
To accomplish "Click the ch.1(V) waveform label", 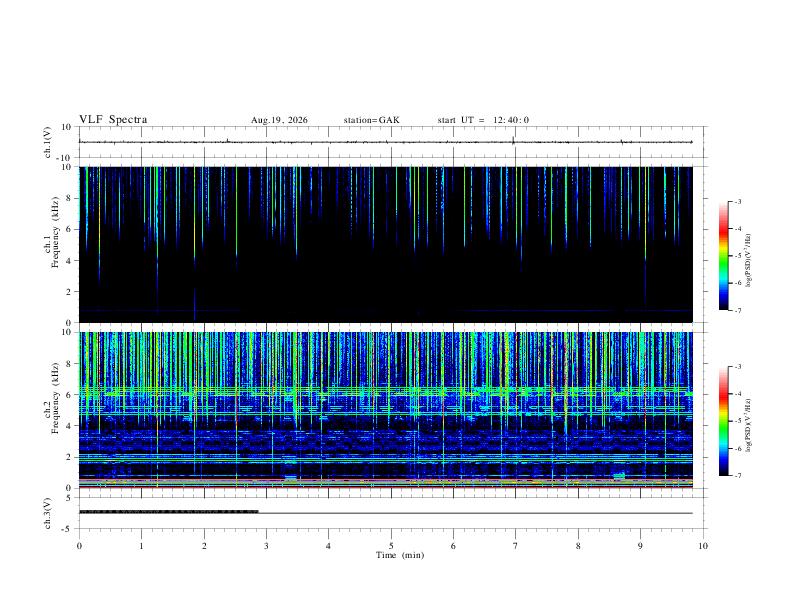I will coord(48,142).
